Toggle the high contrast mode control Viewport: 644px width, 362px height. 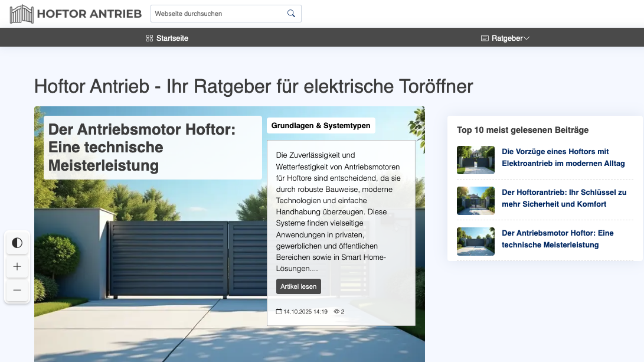(x=17, y=243)
